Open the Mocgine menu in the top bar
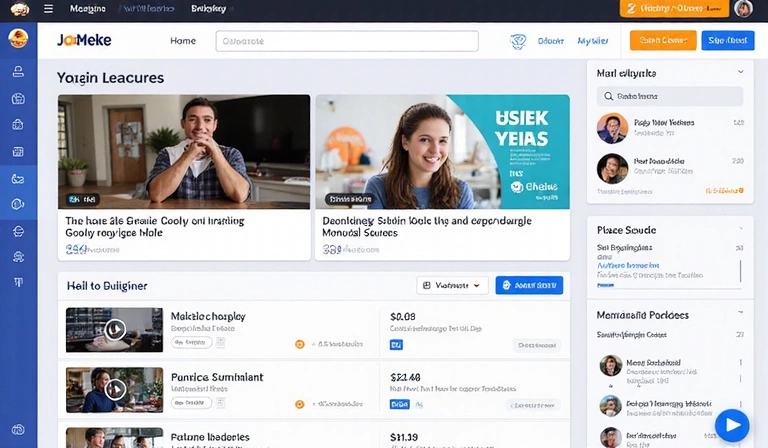The width and height of the screenshot is (768, 448). (88, 9)
